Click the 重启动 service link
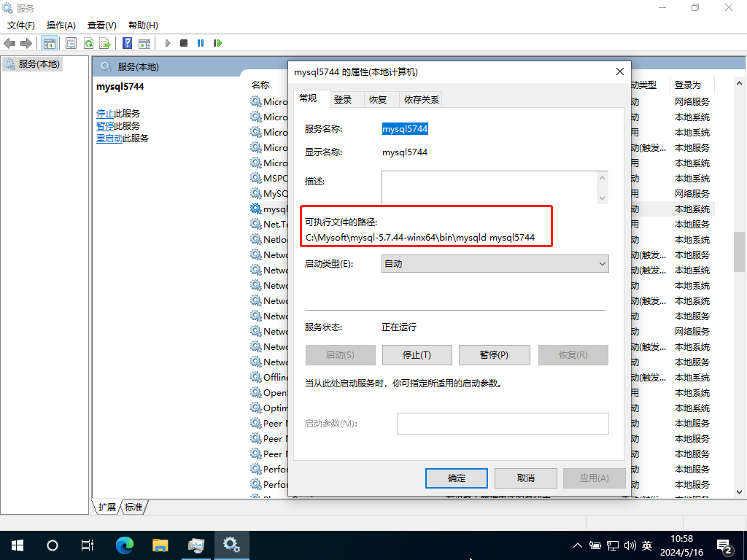Image resolution: width=747 pixels, height=560 pixels. [109, 139]
